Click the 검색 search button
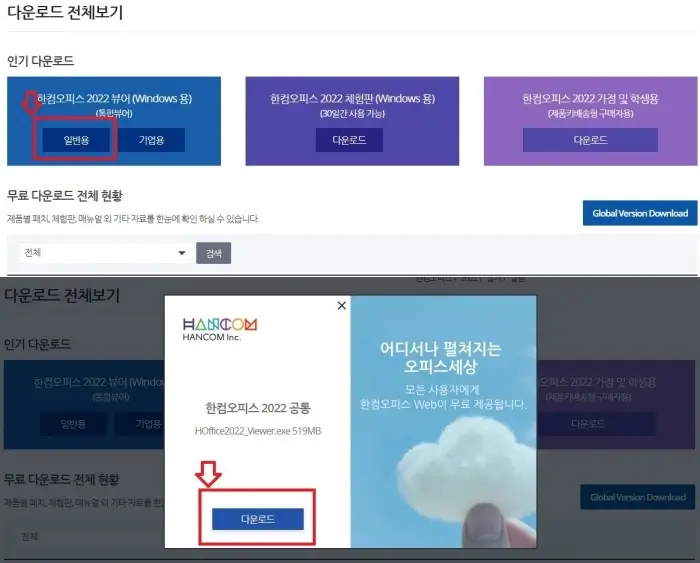The image size is (700, 563). click(x=213, y=253)
